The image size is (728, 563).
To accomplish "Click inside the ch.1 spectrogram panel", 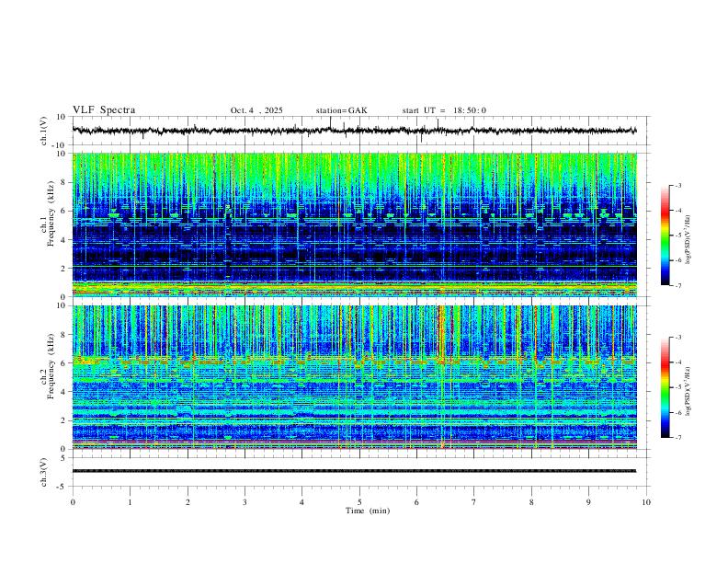I will 355,224.
